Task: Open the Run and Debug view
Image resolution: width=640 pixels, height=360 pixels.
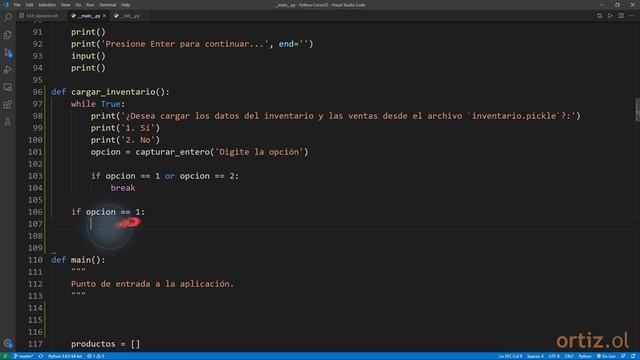Action: (8, 70)
